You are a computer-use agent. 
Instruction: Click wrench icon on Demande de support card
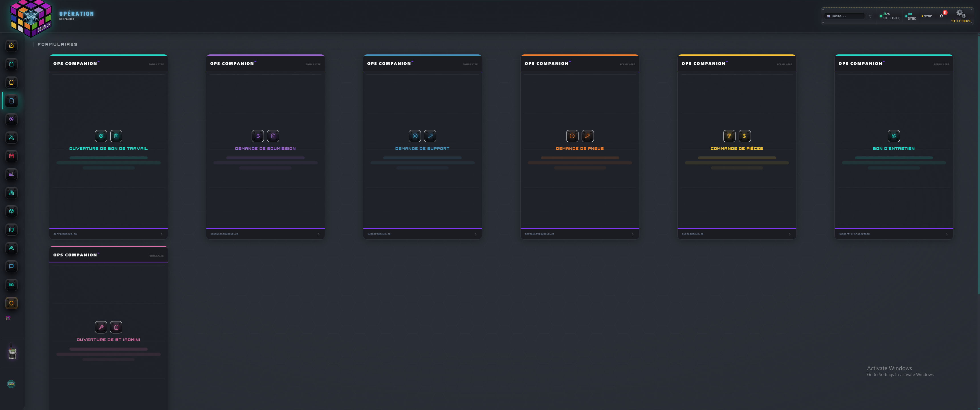coord(430,136)
